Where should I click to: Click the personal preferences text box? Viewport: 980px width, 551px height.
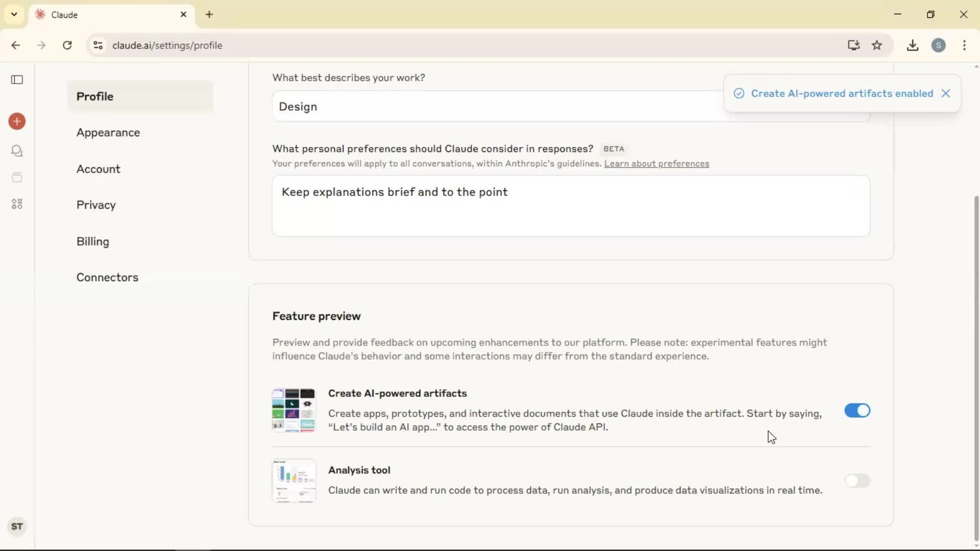click(x=571, y=206)
